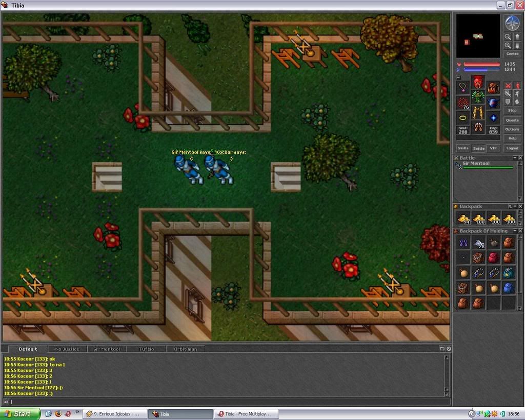This screenshot has width=525, height=420.
Task: Toggle the VIP list panel
Action: pos(493,148)
